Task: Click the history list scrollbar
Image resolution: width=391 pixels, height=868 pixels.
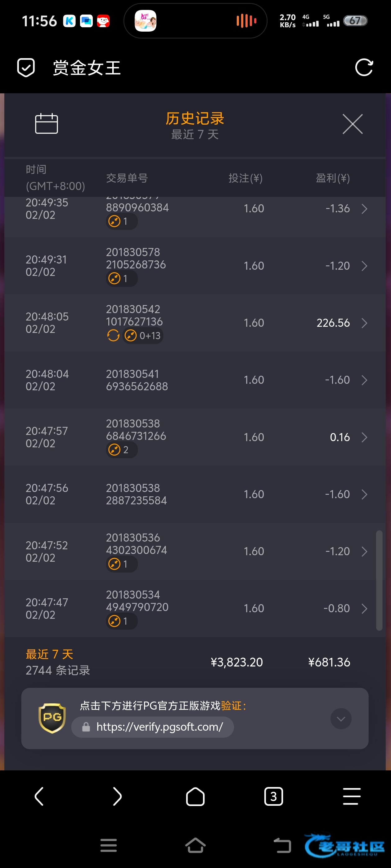Action: pos(379,580)
